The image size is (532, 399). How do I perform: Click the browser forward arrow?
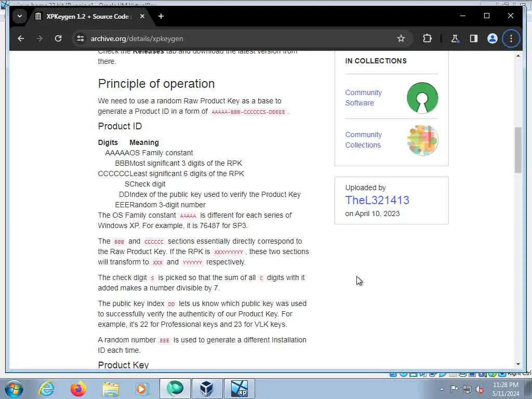(39, 38)
